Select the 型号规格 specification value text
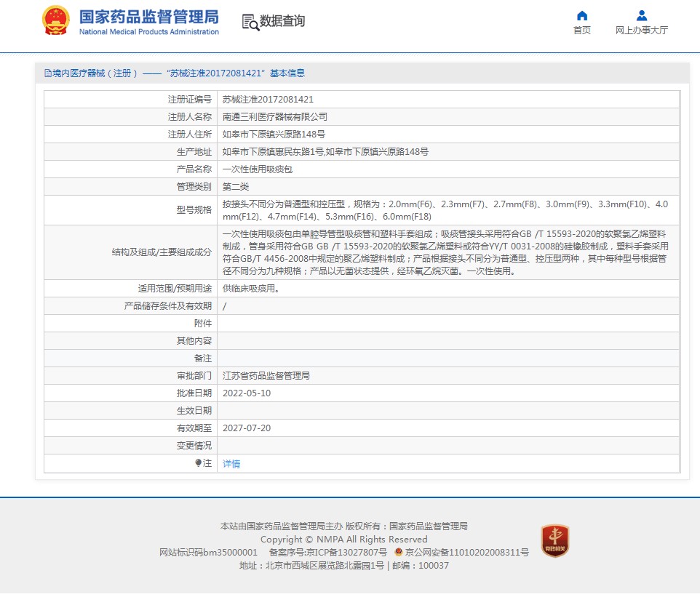Screen dimensions: 700x613 tap(445, 210)
